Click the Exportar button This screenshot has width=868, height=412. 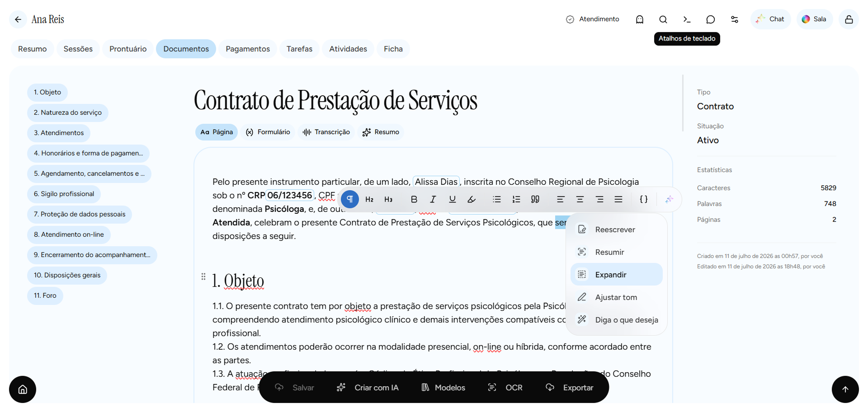[x=569, y=388]
